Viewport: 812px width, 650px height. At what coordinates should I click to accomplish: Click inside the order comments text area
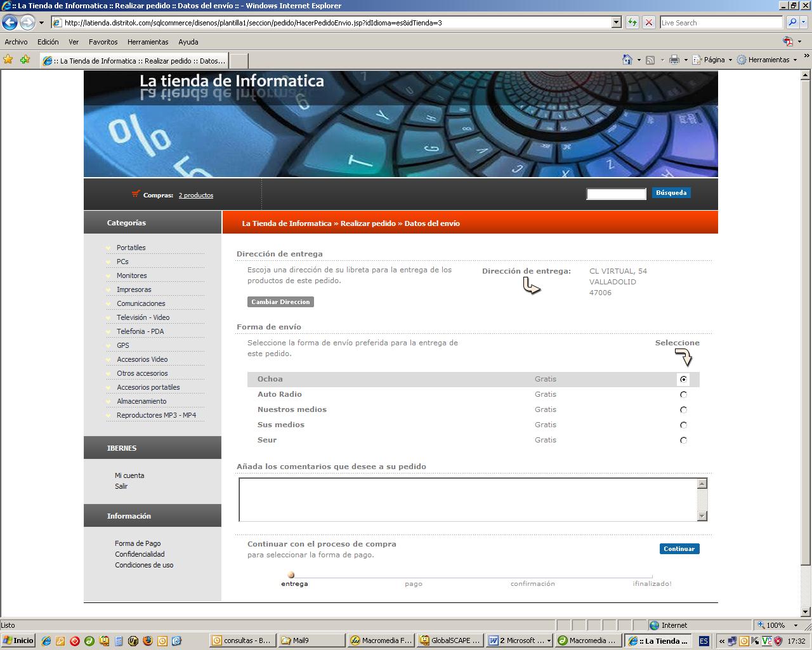click(x=468, y=500)
